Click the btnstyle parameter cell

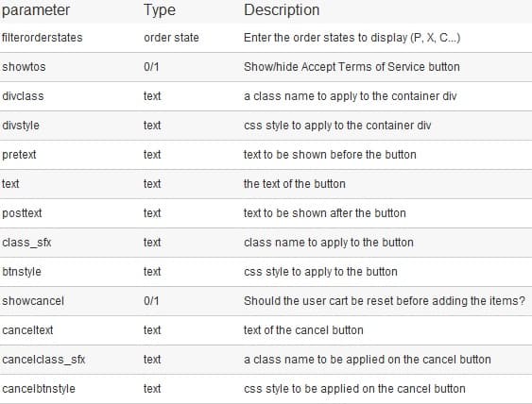[x=22, y=272]
